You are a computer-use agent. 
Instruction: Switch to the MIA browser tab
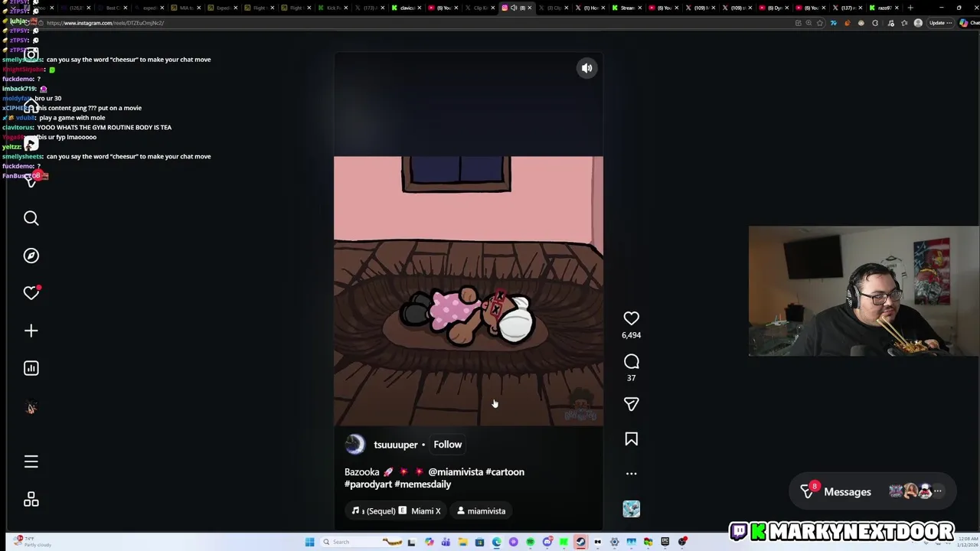click(186, 8)
